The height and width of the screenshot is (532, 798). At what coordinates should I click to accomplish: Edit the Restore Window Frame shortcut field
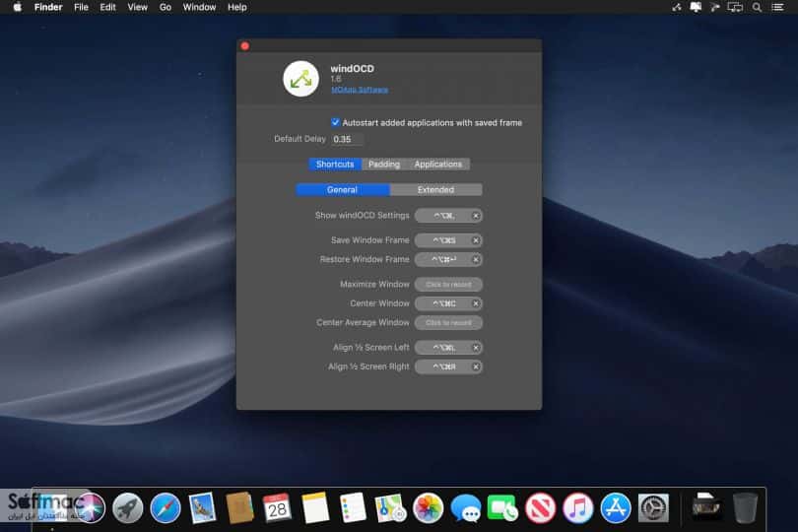[x=448, y=260]
